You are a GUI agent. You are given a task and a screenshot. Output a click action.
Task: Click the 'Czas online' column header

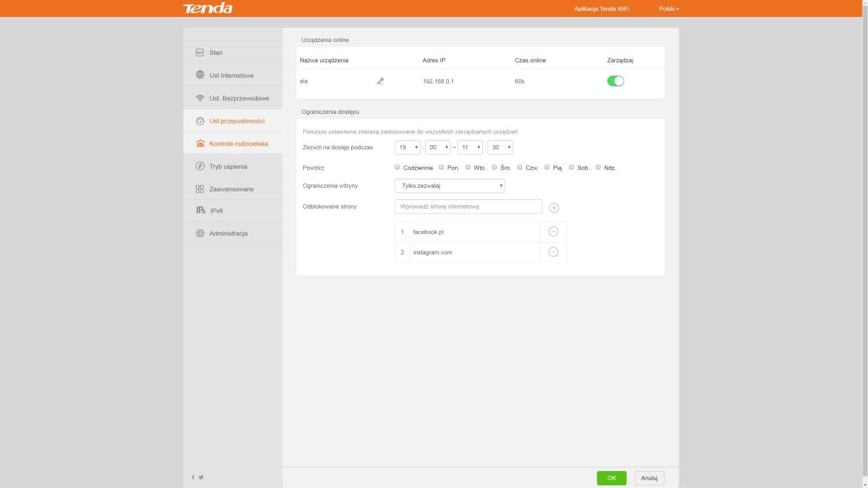click(530, 60)
